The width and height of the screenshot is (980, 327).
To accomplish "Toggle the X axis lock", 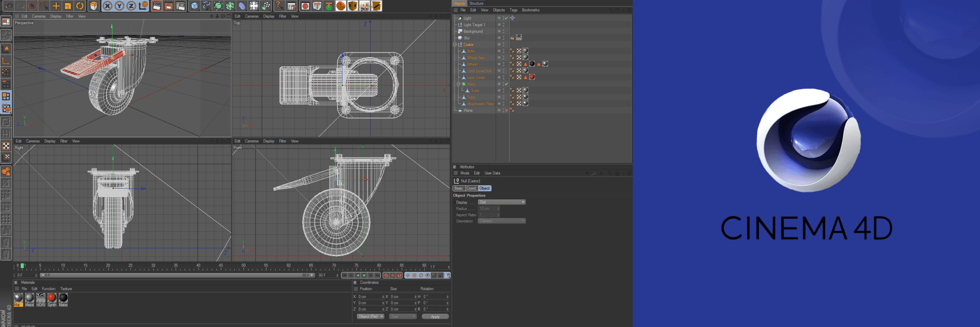I will point(107,6).
